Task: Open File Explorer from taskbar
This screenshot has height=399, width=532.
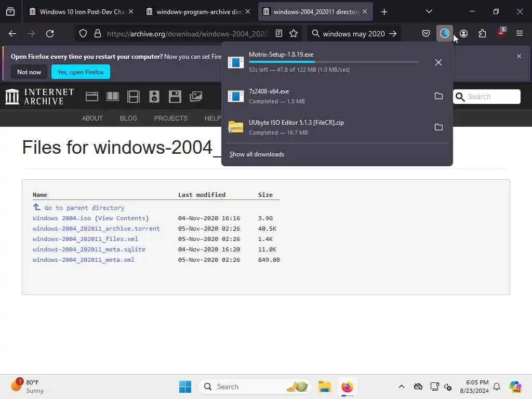Action: tap(324, 387)
